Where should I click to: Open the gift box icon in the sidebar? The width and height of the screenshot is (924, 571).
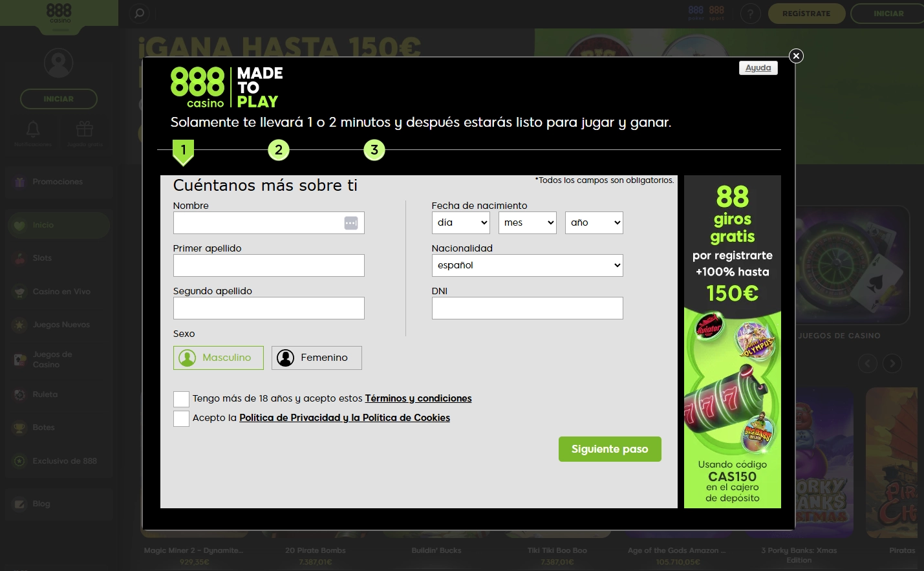(85, 129)
